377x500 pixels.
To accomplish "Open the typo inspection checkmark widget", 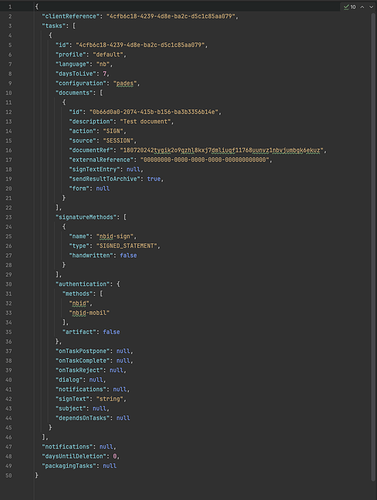I will click(x=350, y=7).
